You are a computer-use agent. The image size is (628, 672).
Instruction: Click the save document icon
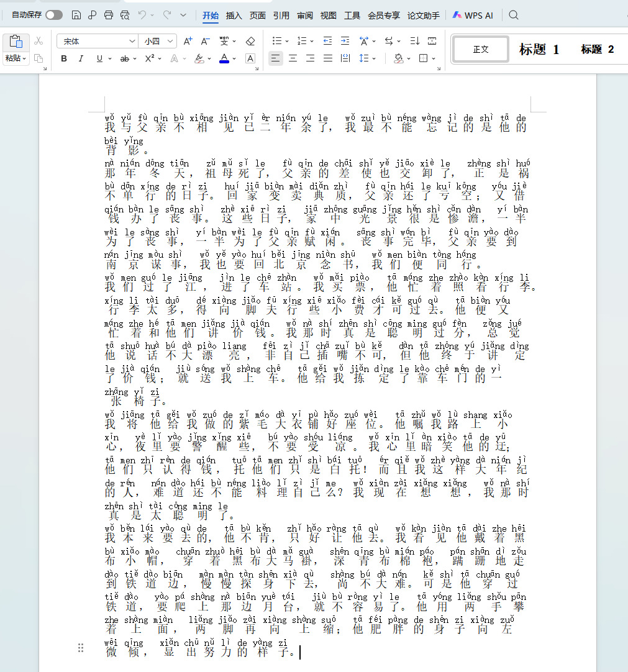point(76,16)
